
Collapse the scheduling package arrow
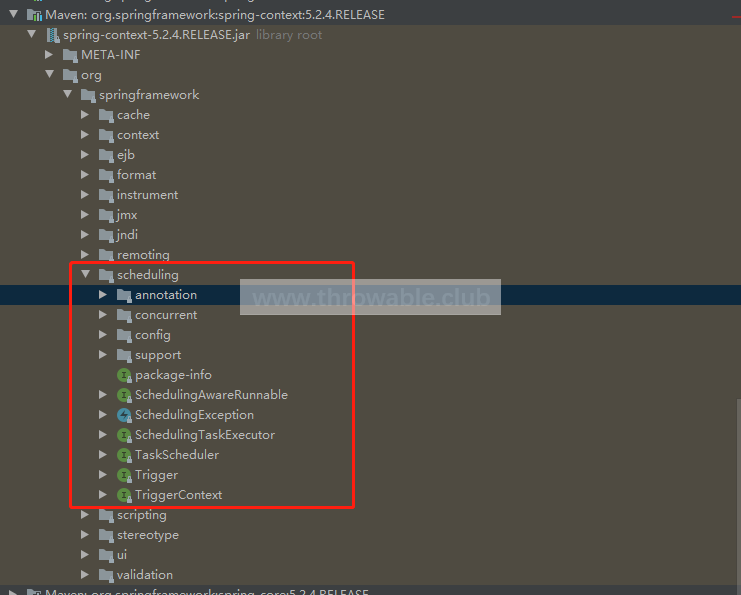click(86, 274)
